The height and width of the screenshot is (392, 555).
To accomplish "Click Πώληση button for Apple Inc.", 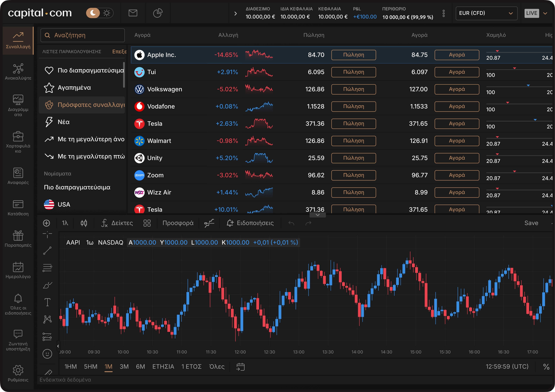I will (353, 55).
